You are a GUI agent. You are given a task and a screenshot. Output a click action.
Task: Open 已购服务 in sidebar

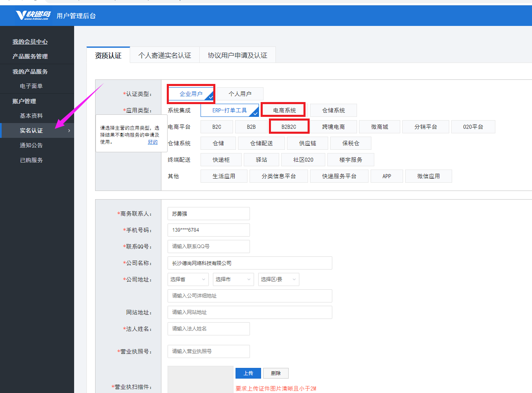click(x=31, y=160)
